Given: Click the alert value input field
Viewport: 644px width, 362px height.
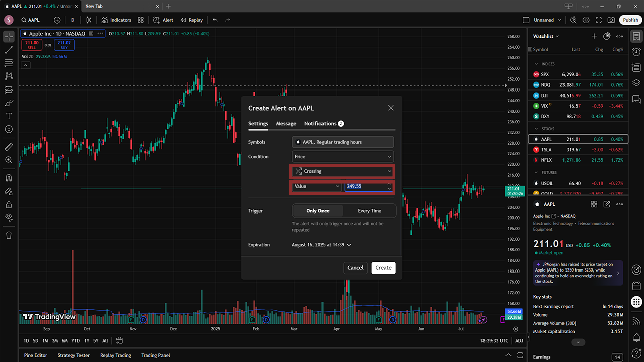Looking at the screenshot, I should 365,186.
